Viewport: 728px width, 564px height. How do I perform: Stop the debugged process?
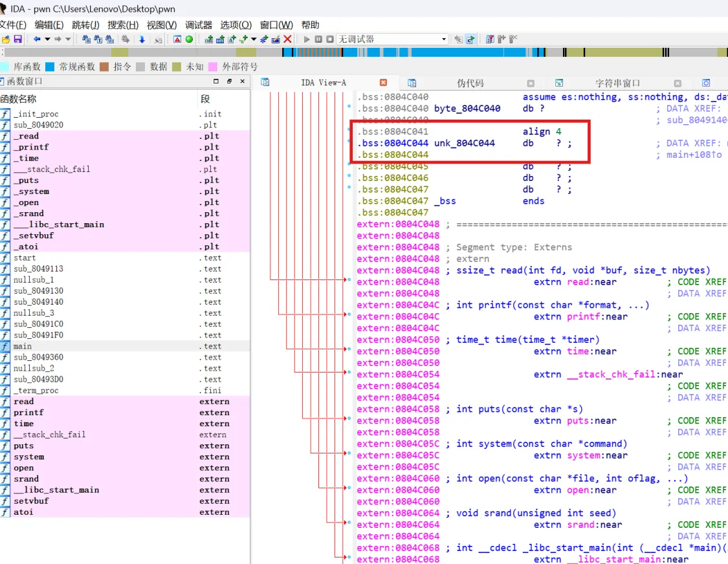(329, 39)
